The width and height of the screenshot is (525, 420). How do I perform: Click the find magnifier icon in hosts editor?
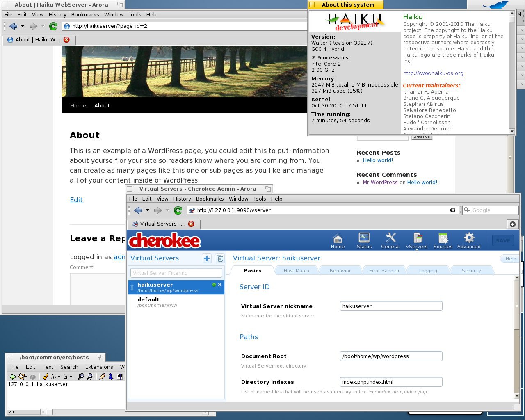[81, 377]
